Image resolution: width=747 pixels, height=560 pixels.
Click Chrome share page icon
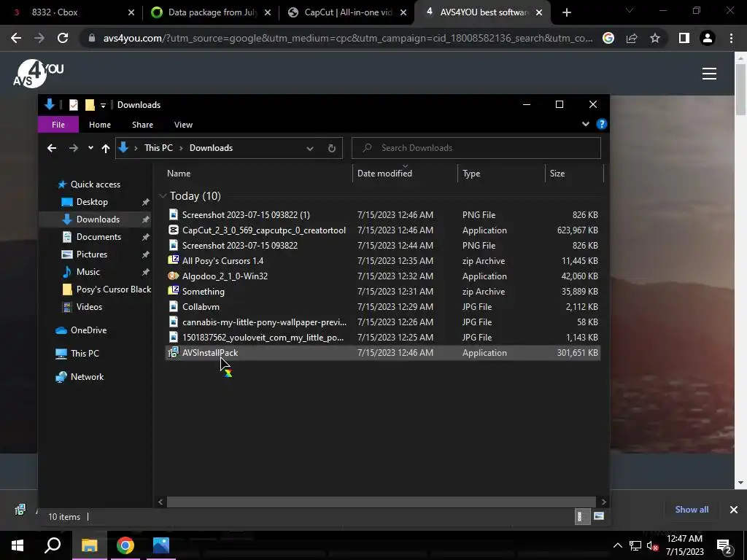pos(632,38)
